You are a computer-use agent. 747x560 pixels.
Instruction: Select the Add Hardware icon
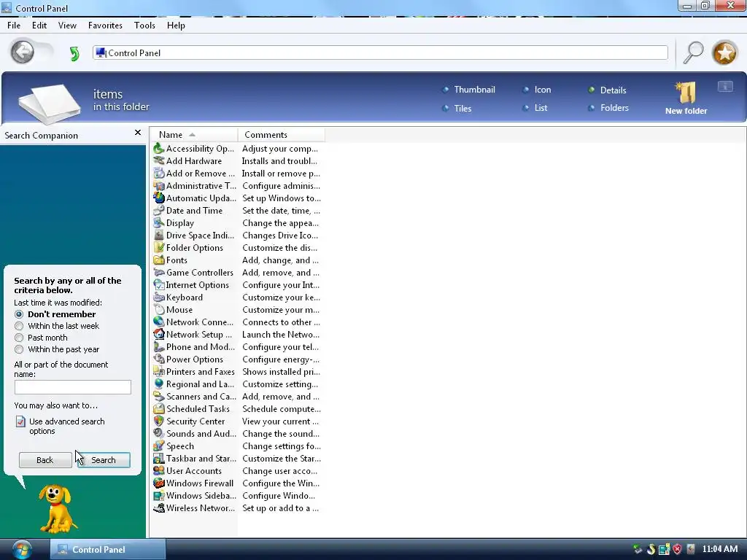coord(158,161)
